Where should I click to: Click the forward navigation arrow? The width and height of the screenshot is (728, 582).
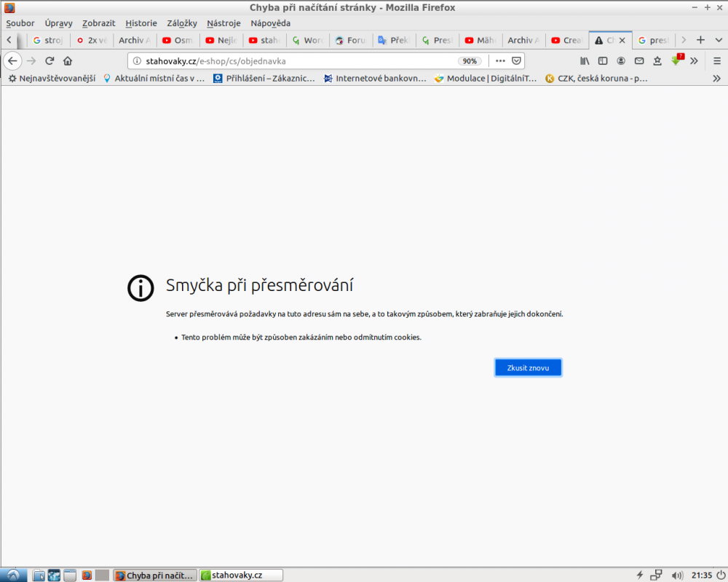[31, 61]
